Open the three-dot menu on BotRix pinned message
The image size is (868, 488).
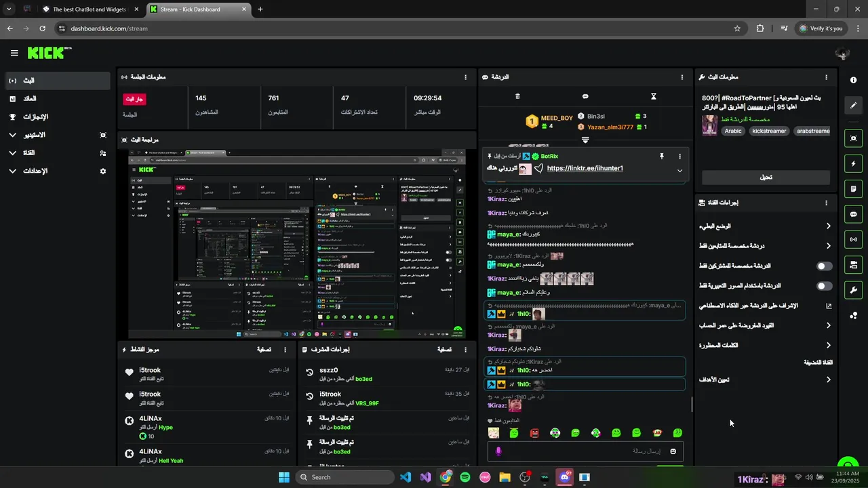[x=679, y=156]
